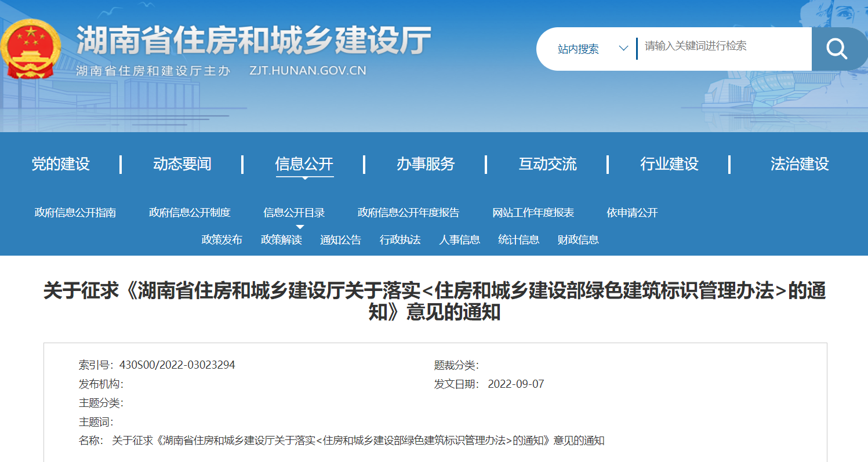868x462 pixels.
Task: Click the 题裁分类 label
Action: click(x=456, y=365)
